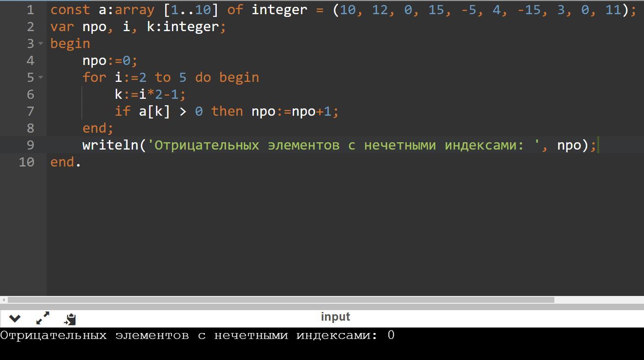The height and width of the screenshot is (360, 644).
Task: Click line number 1 in the gutter
Action: pyautogui.click(x=30, y=10)
